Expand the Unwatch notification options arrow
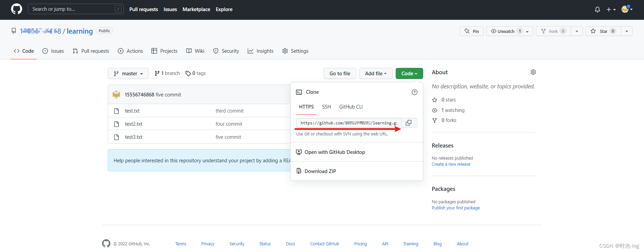Image resolution: width=644 pixels, height=252 pixels. click(528, 31)
